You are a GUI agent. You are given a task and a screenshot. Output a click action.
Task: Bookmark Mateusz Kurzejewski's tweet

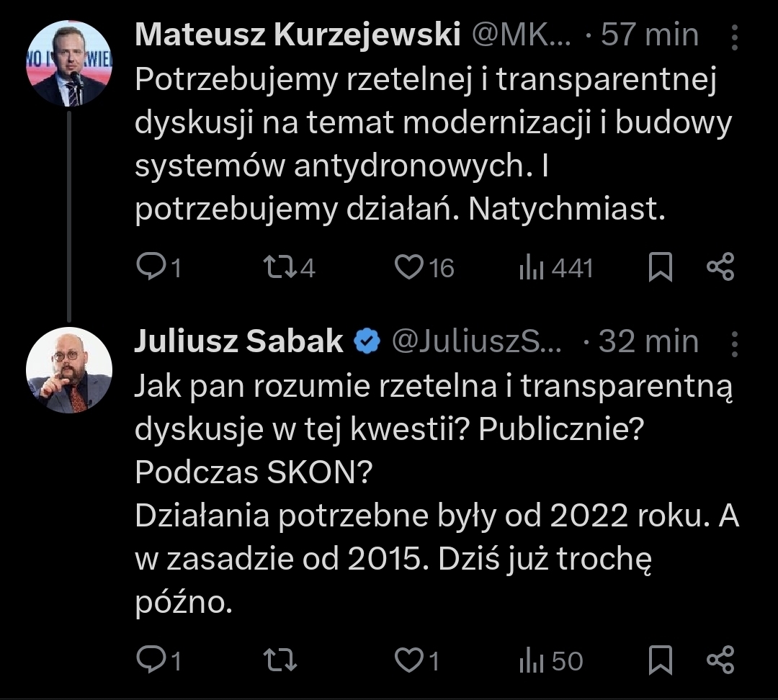661,268
